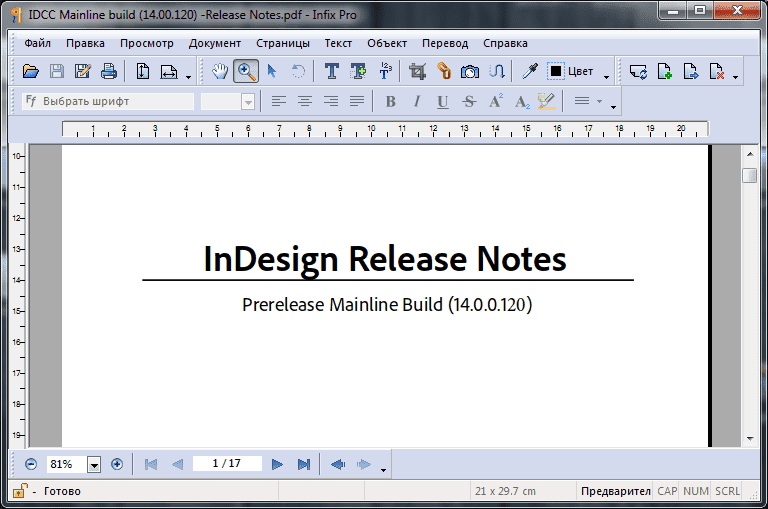Select the Text edit T tool

click(x=332, y=72)
